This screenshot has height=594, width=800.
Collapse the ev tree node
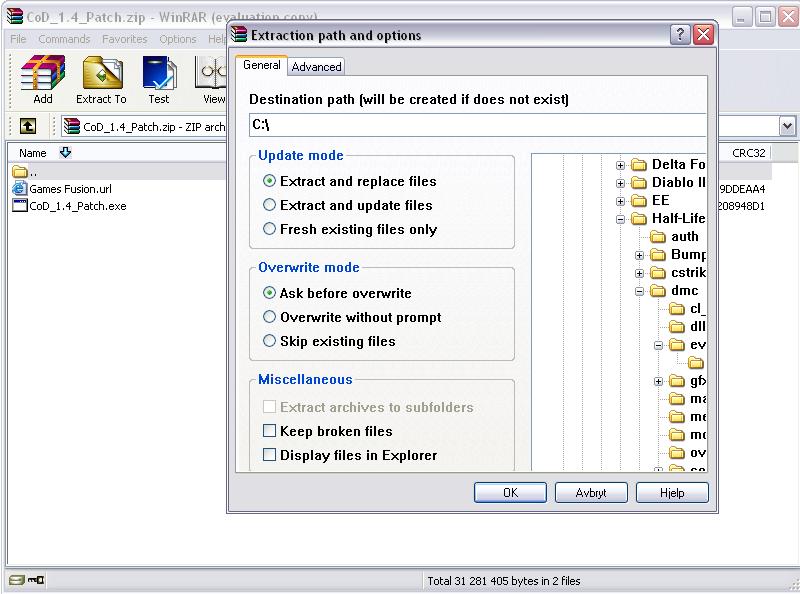coord(659,345)
